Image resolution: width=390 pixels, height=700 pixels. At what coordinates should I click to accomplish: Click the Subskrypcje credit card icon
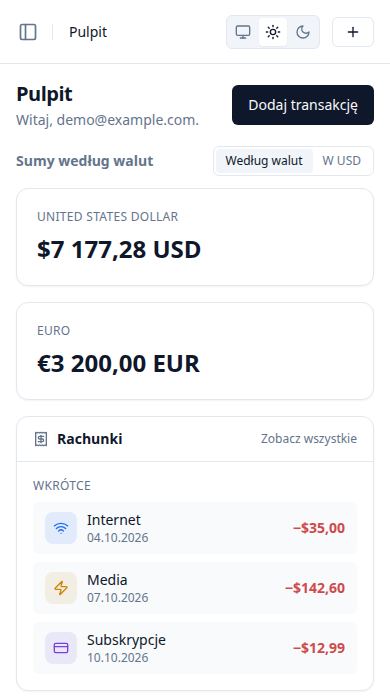[x=61, y=648]
